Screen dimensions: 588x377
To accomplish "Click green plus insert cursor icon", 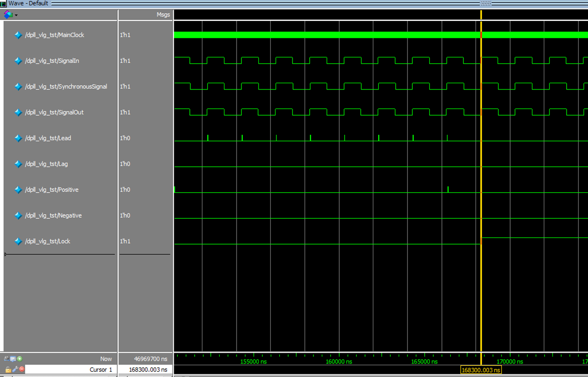I will (19, 359).
